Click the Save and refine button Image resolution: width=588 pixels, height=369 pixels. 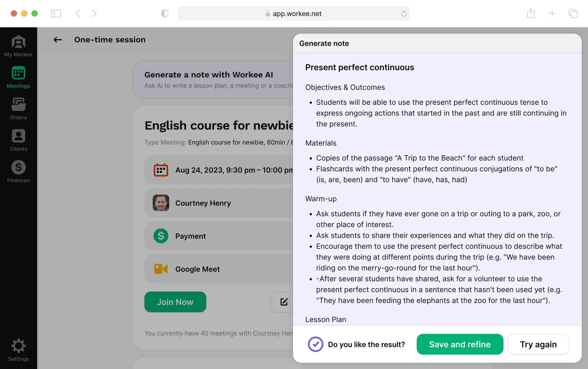[x=460, y=344]
